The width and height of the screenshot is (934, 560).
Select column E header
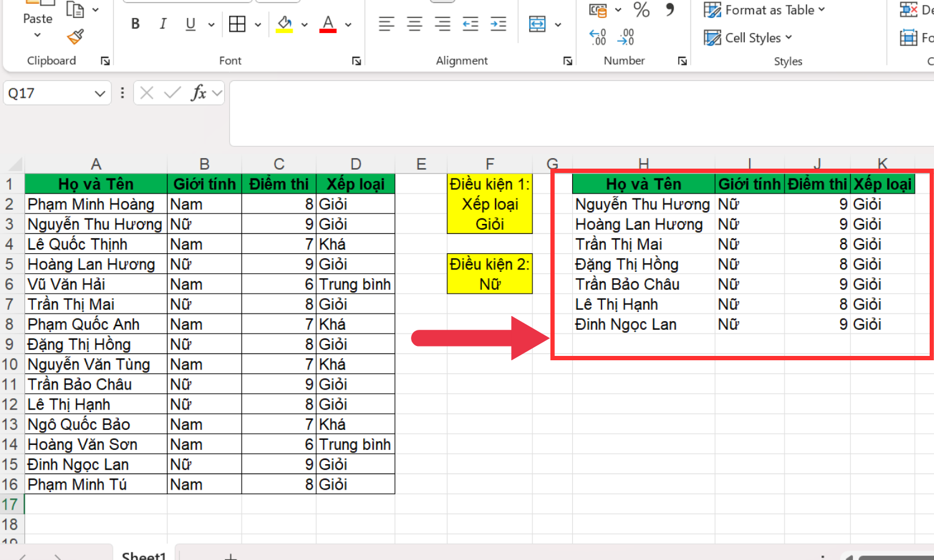click(421, 165)
